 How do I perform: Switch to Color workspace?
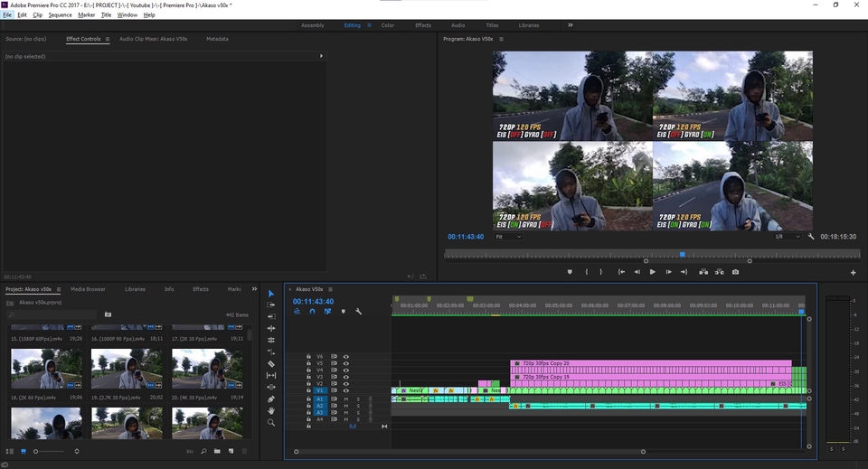[x=388, y=25]
